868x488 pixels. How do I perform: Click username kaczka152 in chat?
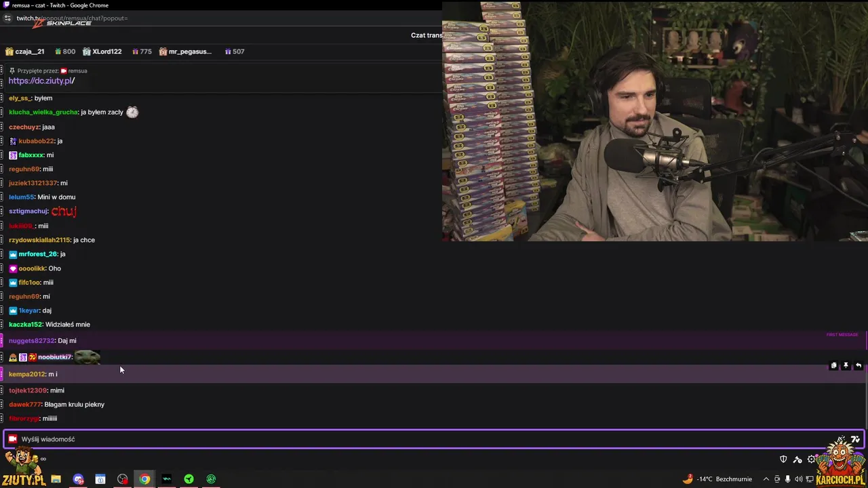tap(25, 325)
